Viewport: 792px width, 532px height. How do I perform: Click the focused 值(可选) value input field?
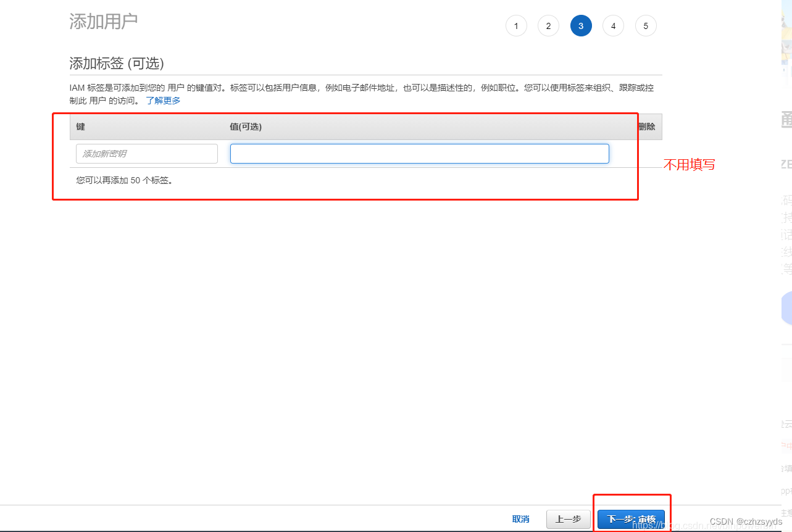[x=419, y=153]
